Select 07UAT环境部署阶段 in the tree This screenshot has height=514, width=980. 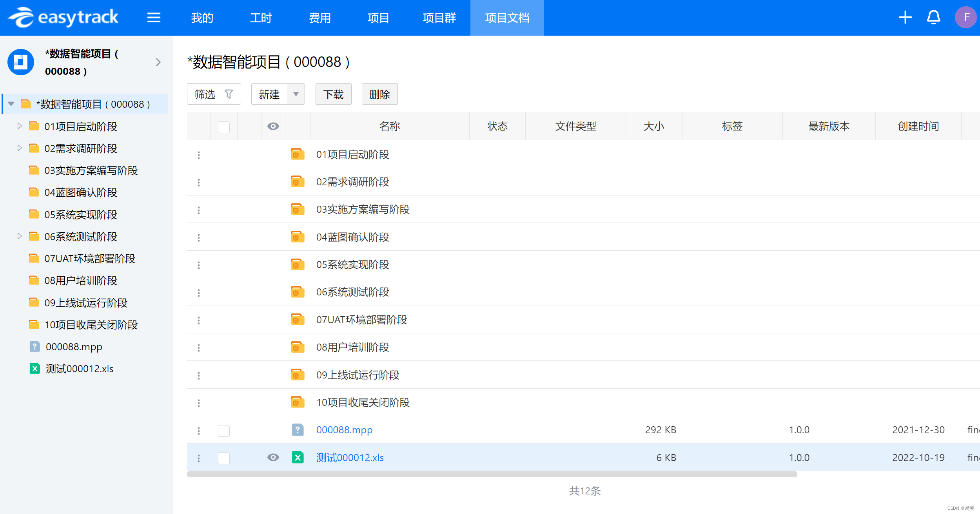[x=90, y=259]
